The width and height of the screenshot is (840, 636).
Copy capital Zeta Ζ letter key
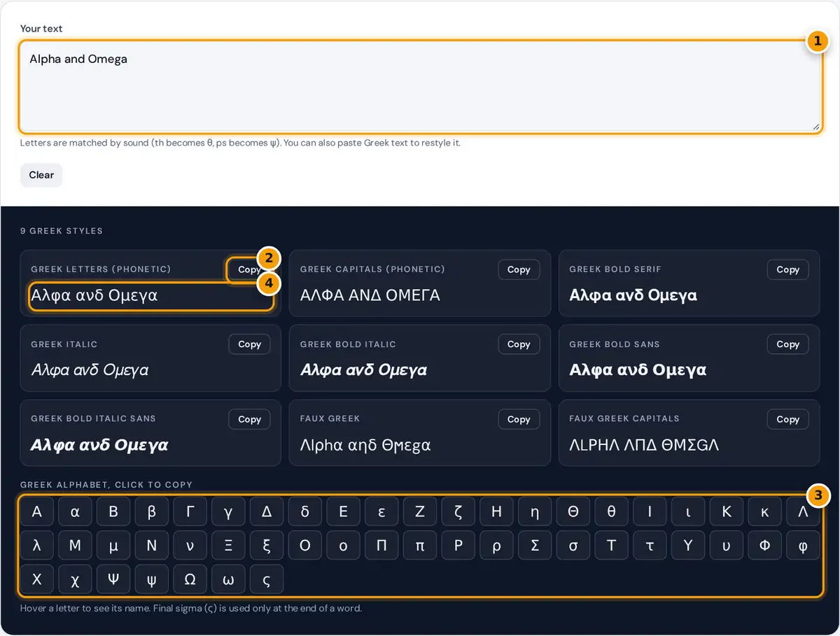pos(420,511)
